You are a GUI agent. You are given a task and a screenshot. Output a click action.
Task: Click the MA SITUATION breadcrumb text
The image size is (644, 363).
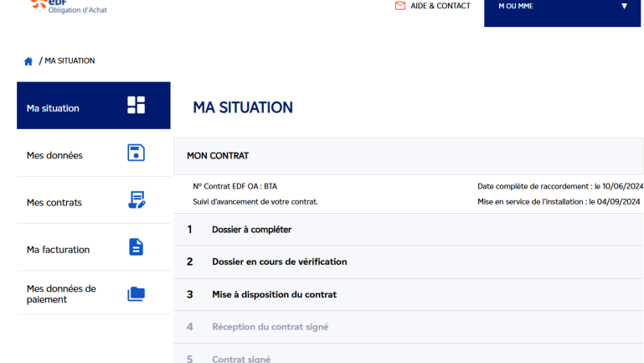[70, 61]
